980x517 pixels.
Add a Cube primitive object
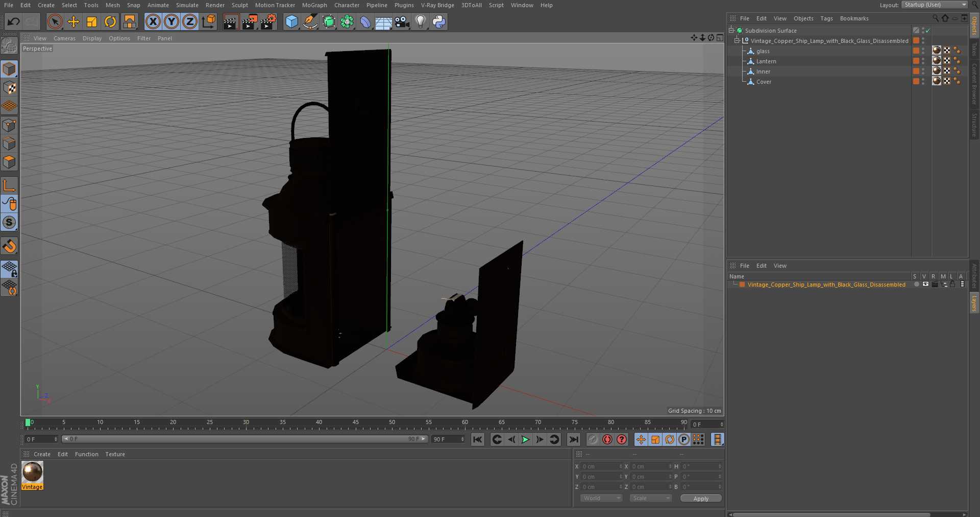tap(291, 21)
